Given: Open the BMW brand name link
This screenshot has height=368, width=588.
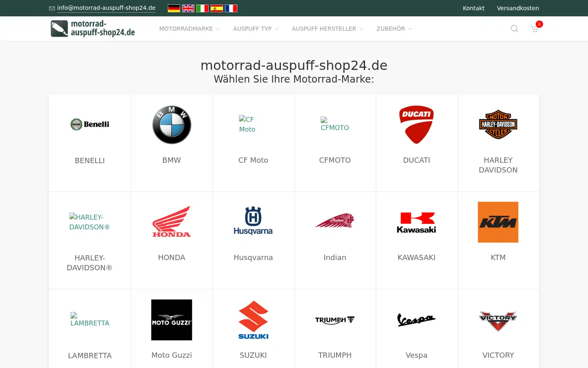Looking at the screenshot, I should tap(171, 160).
